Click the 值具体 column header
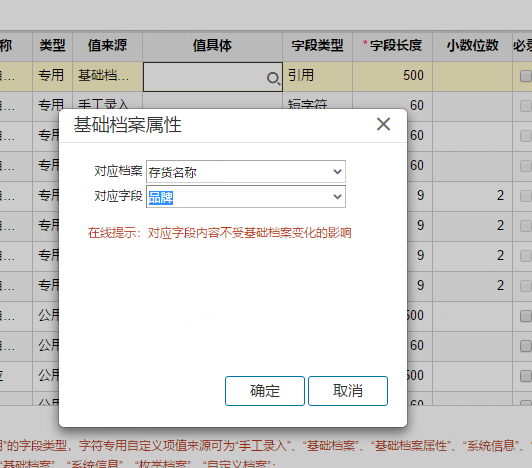Viewport: 532px width, 468px height. point(212,45)
